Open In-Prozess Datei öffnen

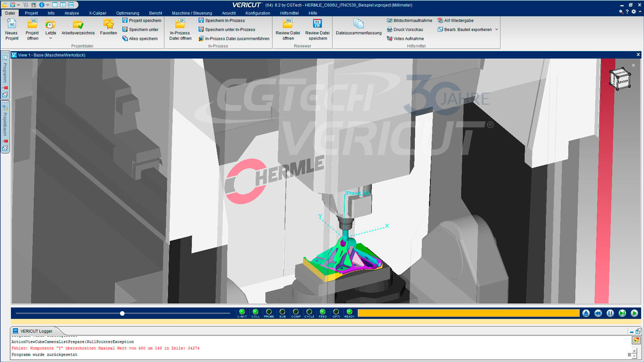click(180, 29)
